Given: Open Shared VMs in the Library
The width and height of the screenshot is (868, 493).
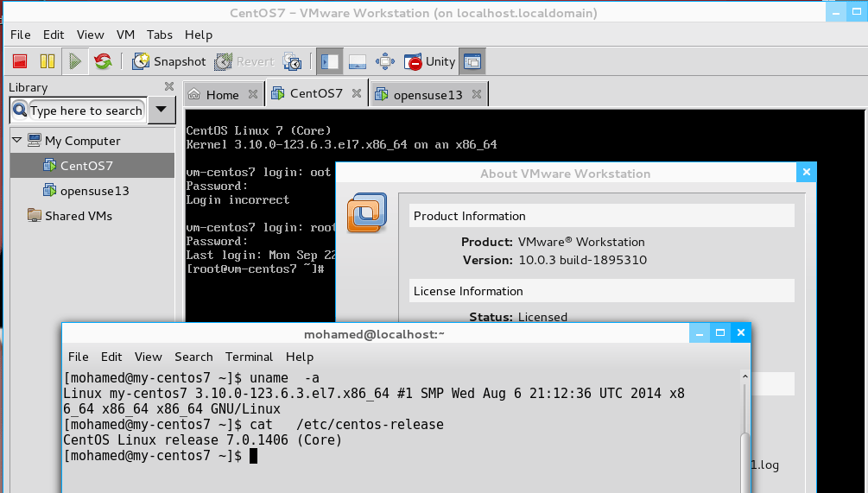Looking at the screenshot, I should pyautogui.click(x=78, y=216).
